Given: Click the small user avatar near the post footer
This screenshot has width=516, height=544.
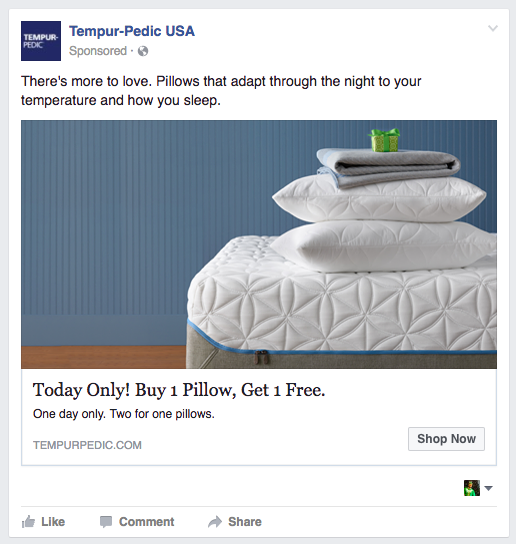Looking at the screenshot, I should pyautogui.click(x=472, y=488).
